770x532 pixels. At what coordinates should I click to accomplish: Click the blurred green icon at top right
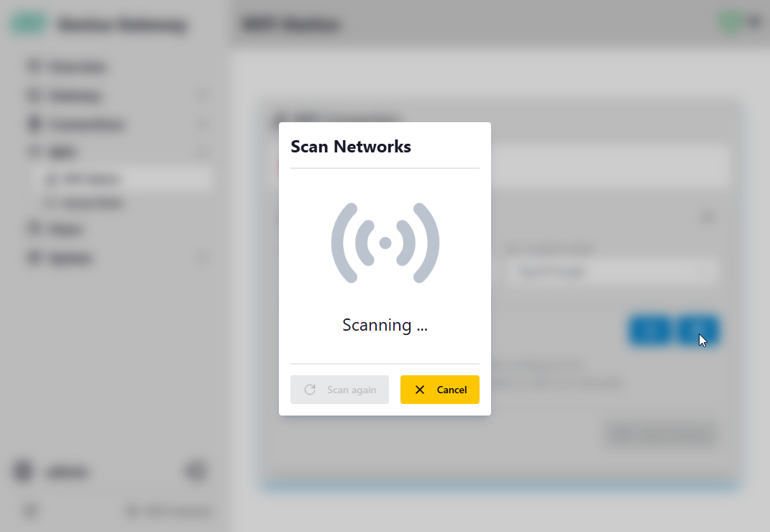(x=730, y=22)
